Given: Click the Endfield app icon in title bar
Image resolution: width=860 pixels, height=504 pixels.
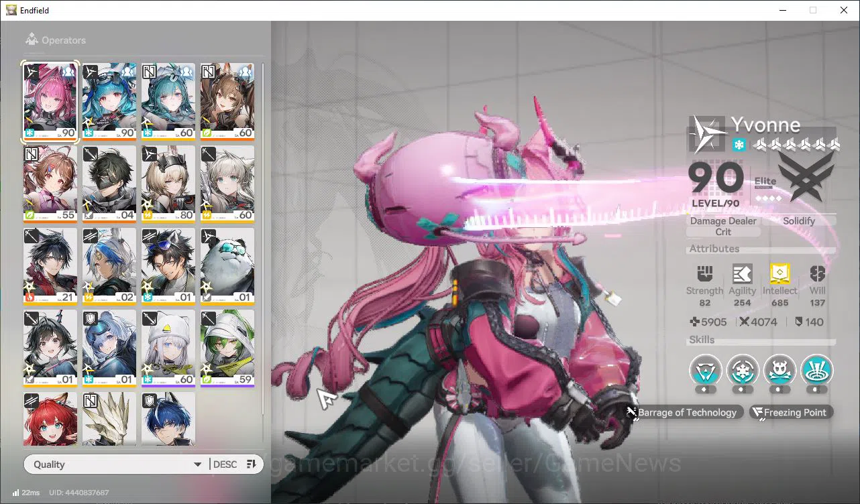Looking at the screenshot, I should (x=11, y=10).
